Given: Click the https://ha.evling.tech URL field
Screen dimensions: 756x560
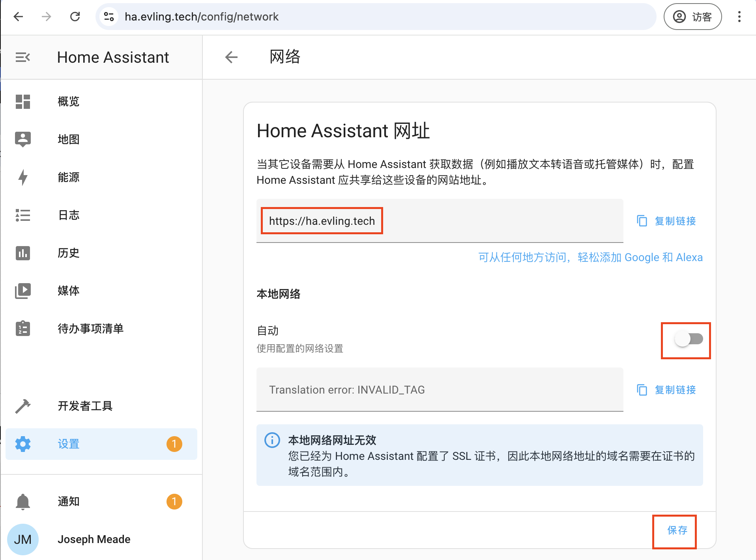Looking at the screenshot, I should (x=440, y=221).
